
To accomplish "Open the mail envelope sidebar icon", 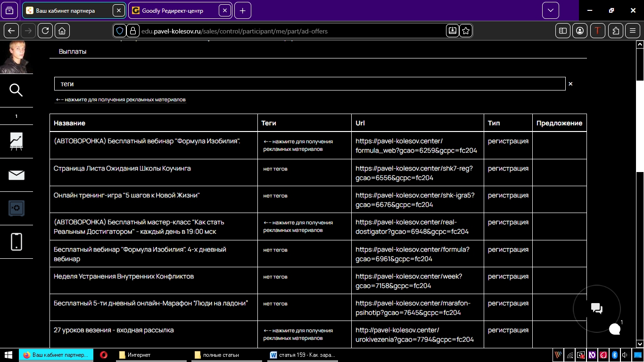I will tap(16, 175).
